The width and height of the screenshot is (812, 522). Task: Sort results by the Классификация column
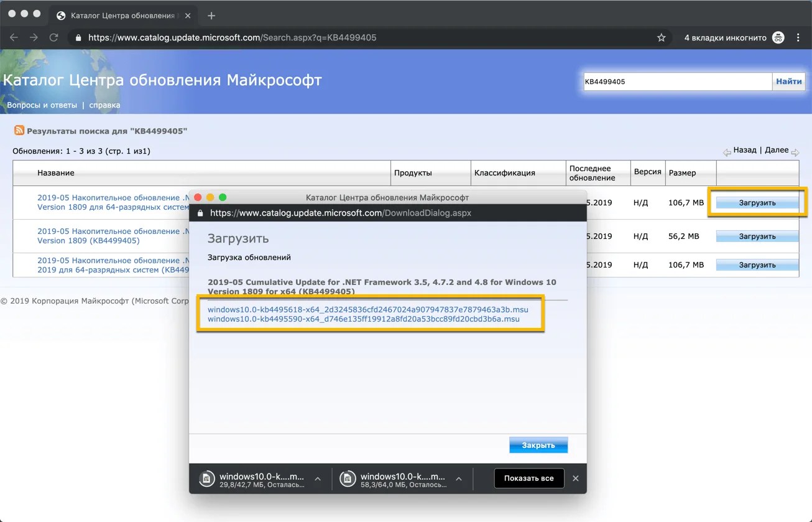pos(504,173)
